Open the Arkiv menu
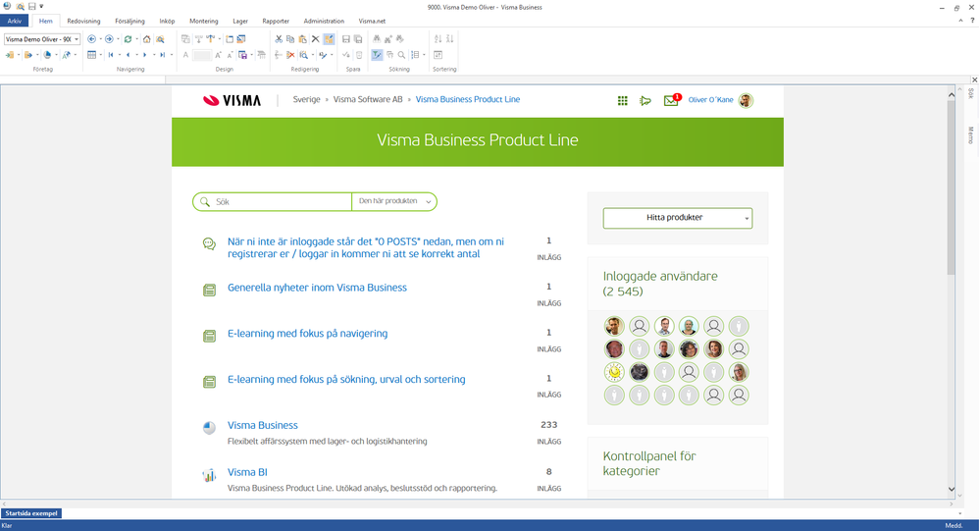980x531 pixels. [15, 21]
